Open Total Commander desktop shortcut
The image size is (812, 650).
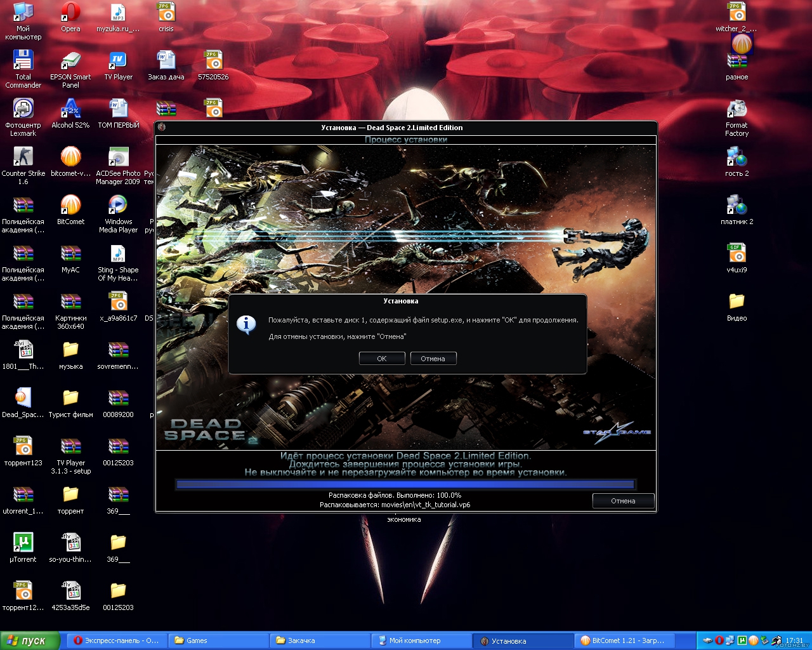click(23, 69)
